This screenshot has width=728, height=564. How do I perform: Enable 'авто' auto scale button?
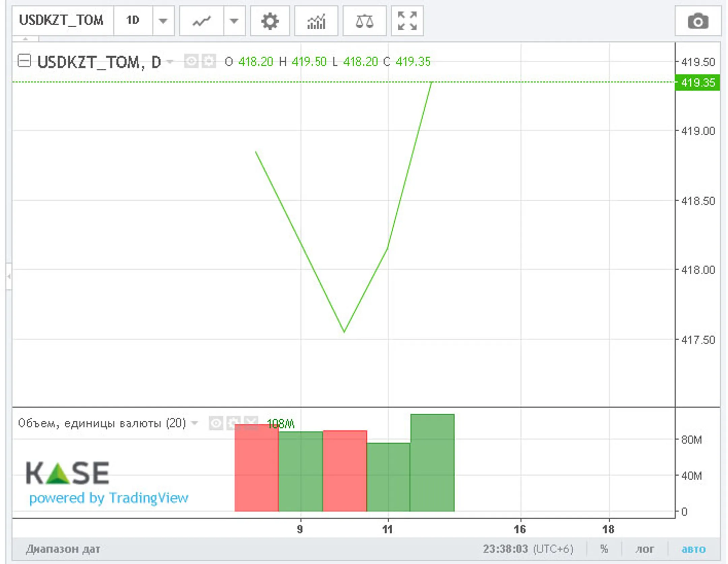(693, 549)
